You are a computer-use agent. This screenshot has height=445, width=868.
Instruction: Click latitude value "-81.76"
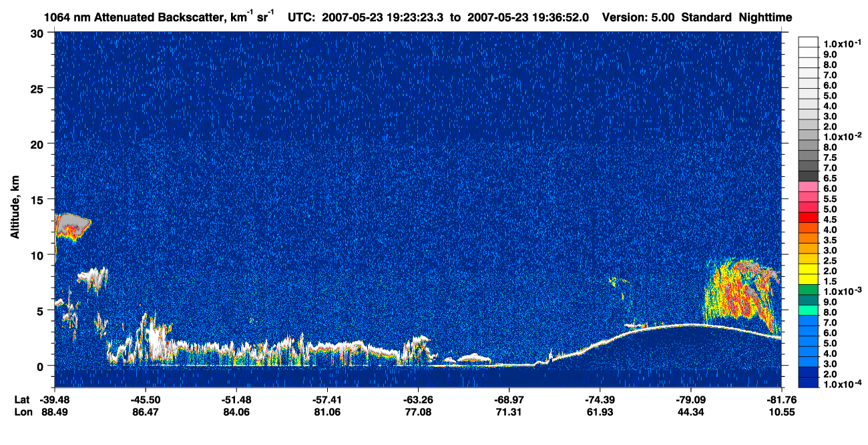[x=781, y=399]
